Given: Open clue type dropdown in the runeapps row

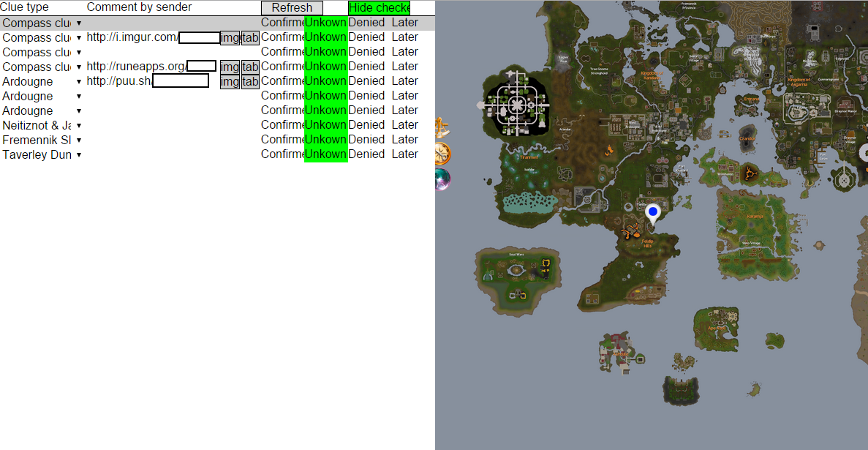Looking at the screenshot, I should [42, 67].
